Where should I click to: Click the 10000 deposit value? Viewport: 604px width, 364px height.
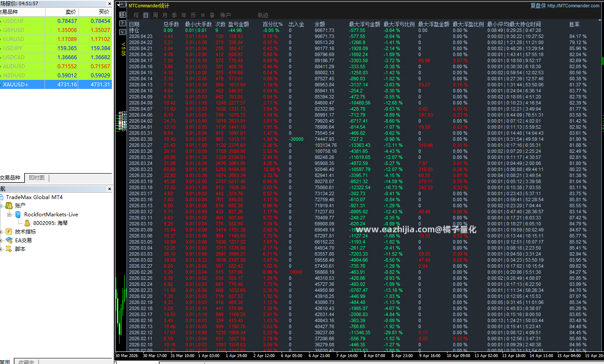pos(296,272)
